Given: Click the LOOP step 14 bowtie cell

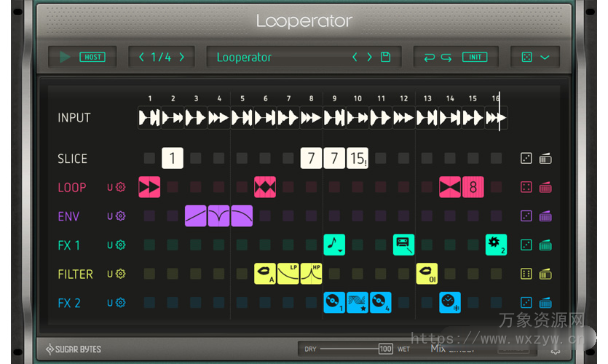Looking at the screenshot, I should 450,187.
